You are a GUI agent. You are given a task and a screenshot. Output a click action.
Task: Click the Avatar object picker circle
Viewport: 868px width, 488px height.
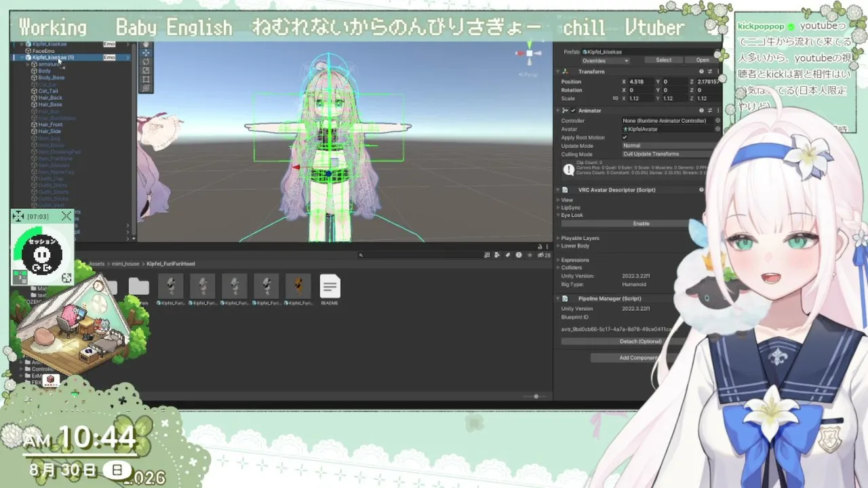tap(717, 129)
